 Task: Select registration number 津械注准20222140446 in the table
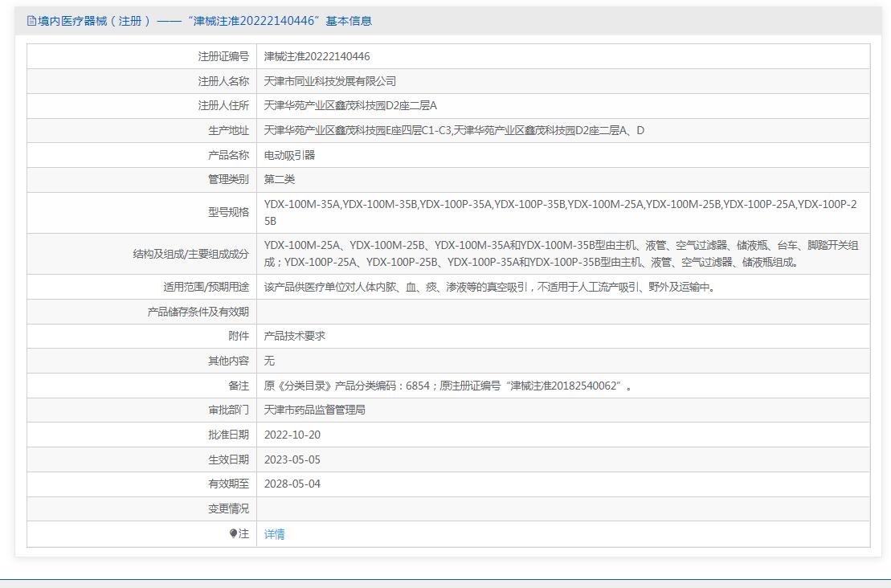pos(317,56)
